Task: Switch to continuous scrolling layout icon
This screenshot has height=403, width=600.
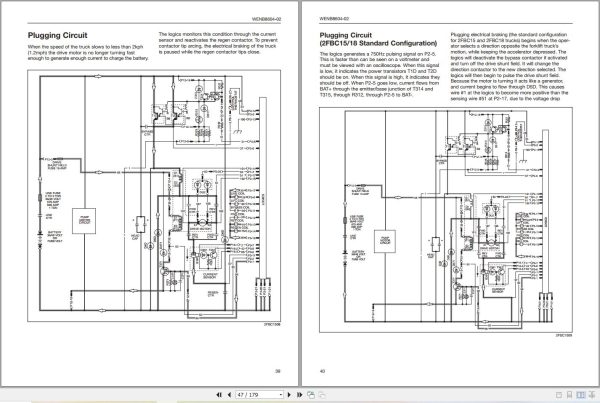Action: (x=569, y=395)
